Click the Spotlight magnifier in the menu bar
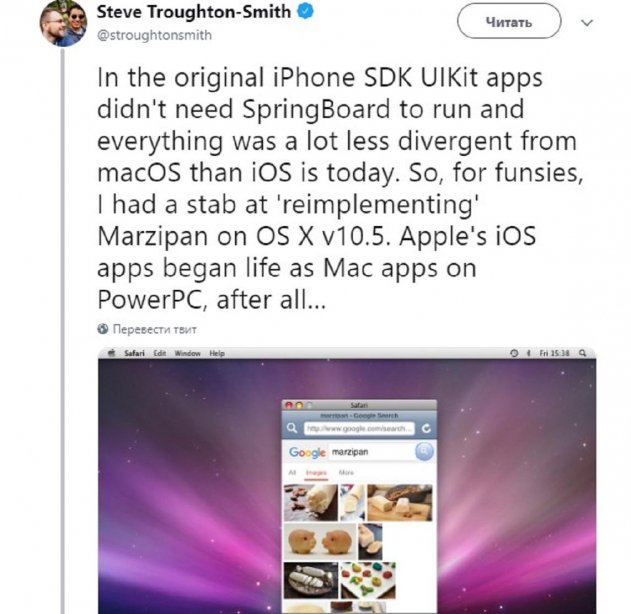 pyautogui.click(x=582, y=353)
